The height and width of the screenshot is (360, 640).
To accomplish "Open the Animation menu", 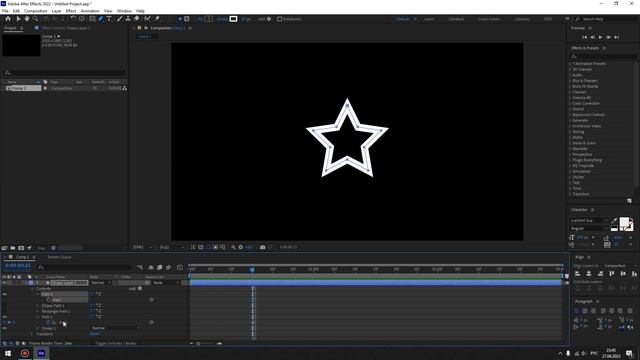I will tap(90, 11).
